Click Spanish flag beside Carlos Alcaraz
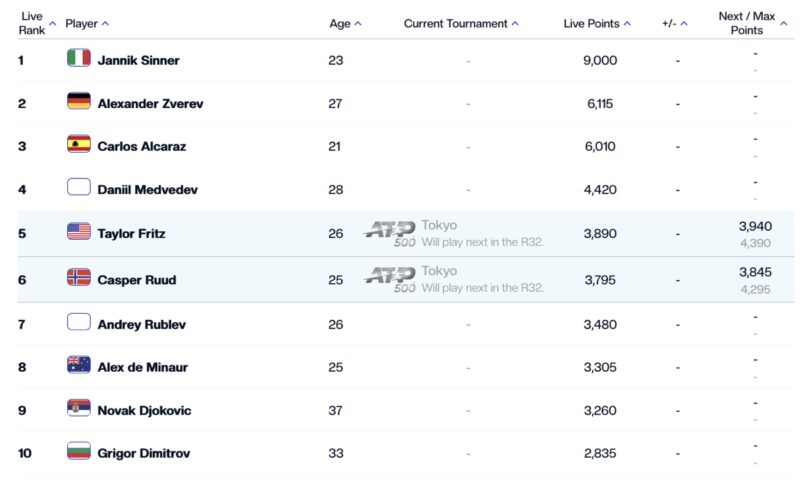Image resolution: width=800 pixels, height=493 pixels. [79, 144]
